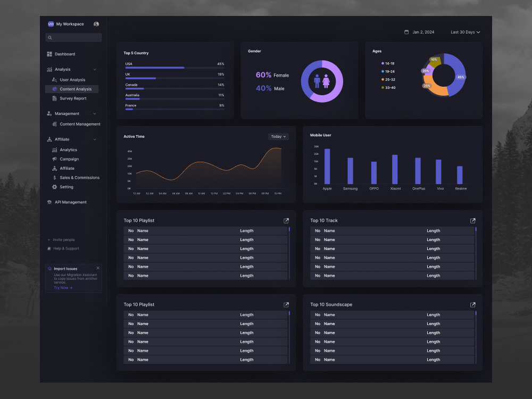This screenshot has height=399, width=532.
Task: Open Campaign page
Action: pos(69,159)
